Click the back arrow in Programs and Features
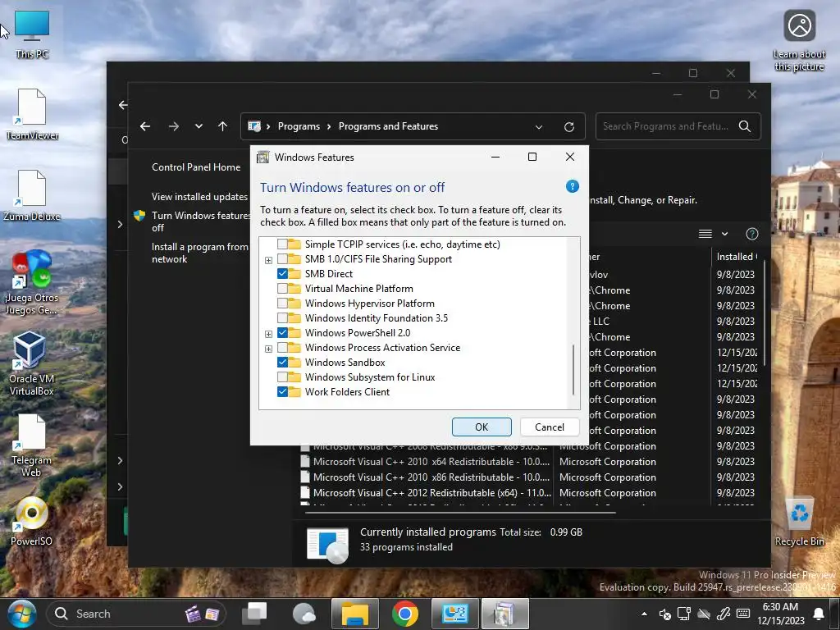 tap(145, 126)
